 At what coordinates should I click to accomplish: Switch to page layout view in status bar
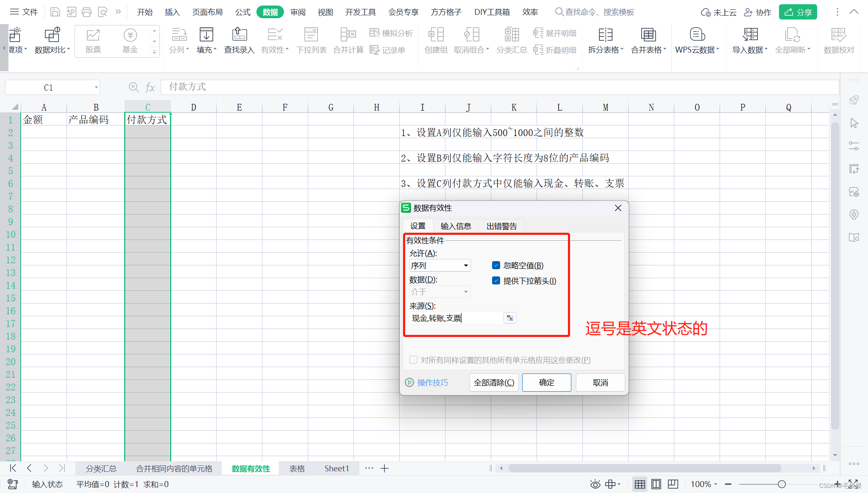pyautogui.click(x=656, y=484)
